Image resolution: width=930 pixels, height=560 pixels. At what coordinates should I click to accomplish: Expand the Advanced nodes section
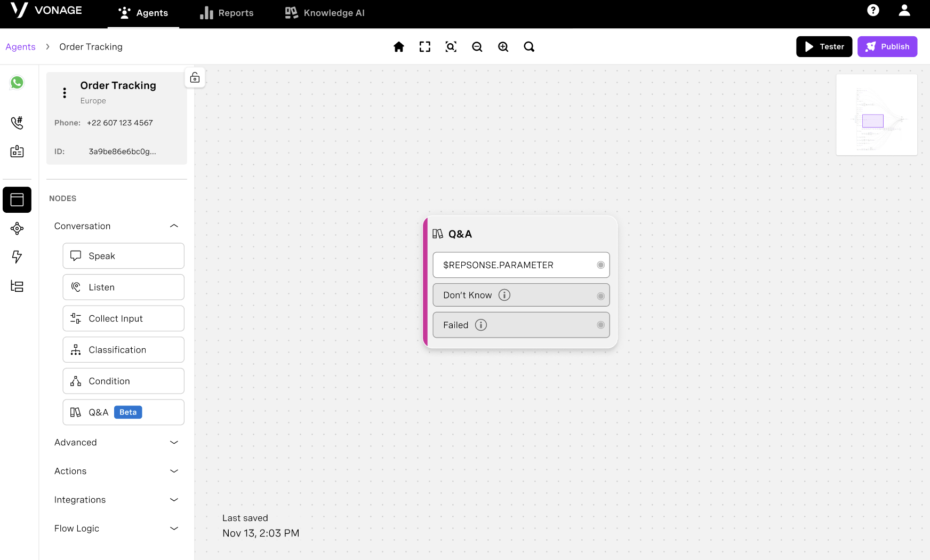174,443
